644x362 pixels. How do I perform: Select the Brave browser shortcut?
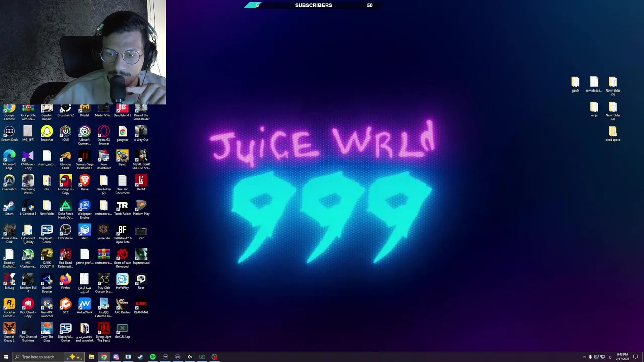tap(85, 183)
